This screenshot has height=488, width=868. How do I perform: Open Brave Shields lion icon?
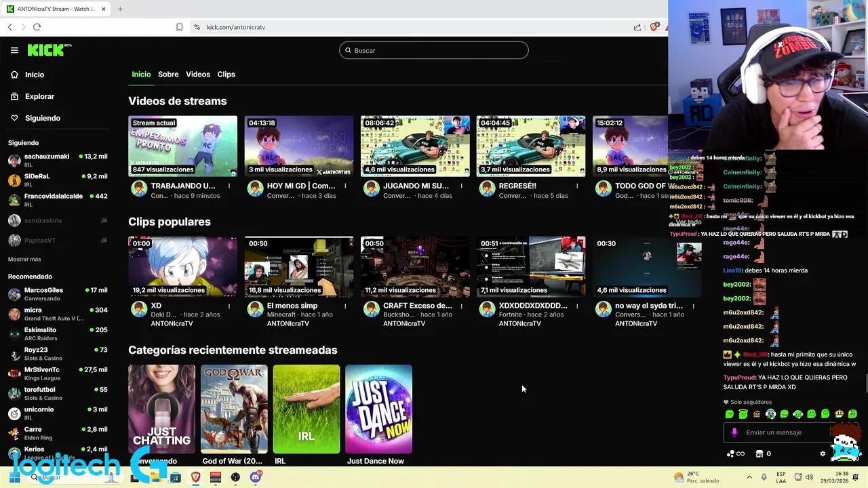point(654,27)
